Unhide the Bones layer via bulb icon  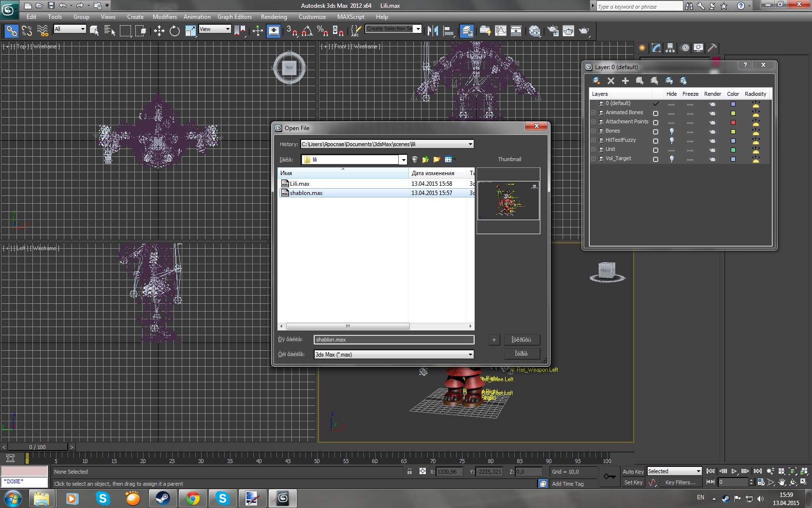671,132
